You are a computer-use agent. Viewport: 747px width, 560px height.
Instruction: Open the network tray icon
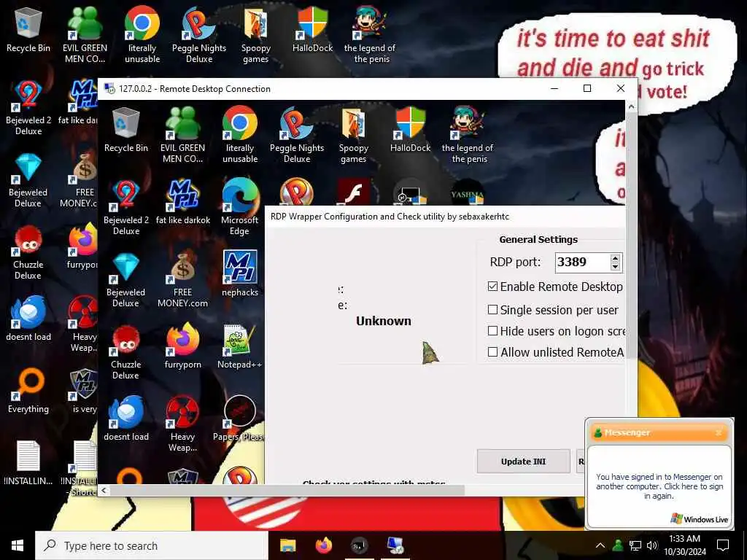pyautogui.click(x=635, y=545)
